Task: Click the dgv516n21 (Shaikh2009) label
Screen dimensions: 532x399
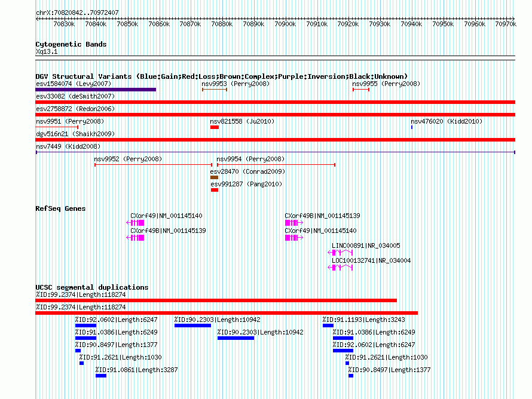Action: 75,134
